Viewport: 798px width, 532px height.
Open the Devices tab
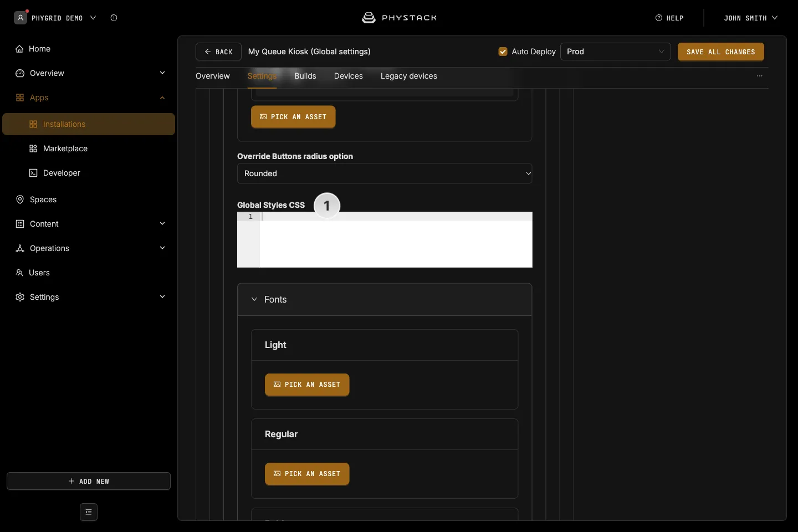click(349, 76)
